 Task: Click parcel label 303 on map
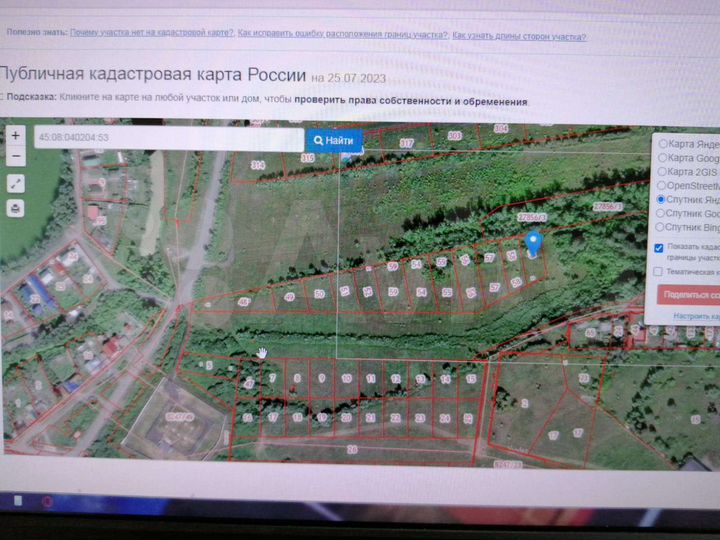[454, 136]
